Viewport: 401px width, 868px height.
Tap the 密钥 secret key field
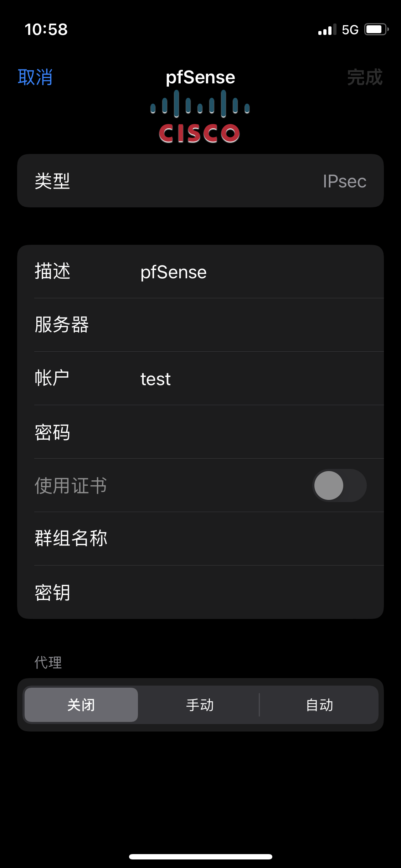point(250,592)
